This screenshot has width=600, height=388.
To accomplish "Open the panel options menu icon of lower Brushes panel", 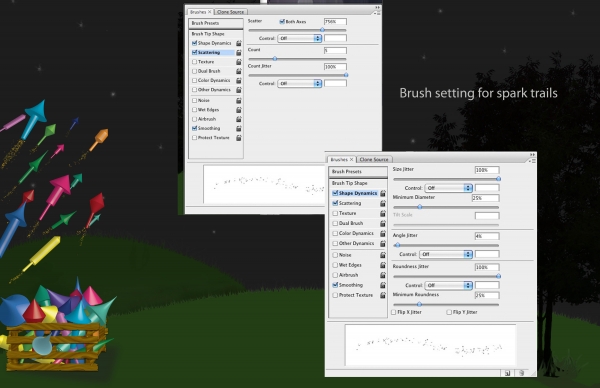I will pos(533,161).
